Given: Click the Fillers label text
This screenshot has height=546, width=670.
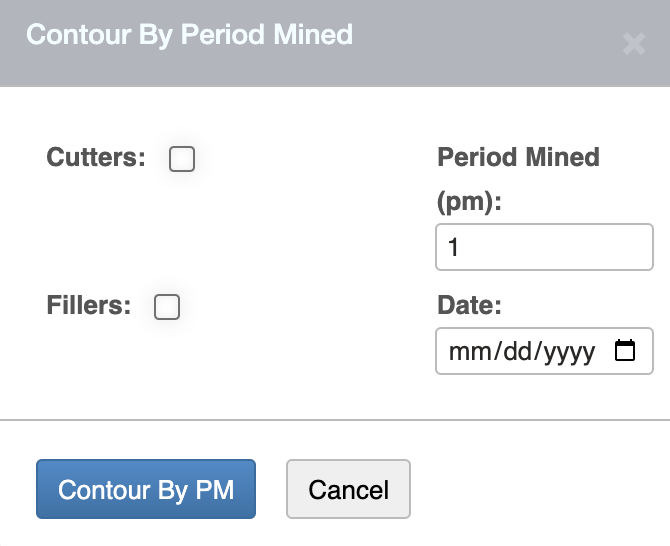Looking at the screenshot, I should (89, 306).
